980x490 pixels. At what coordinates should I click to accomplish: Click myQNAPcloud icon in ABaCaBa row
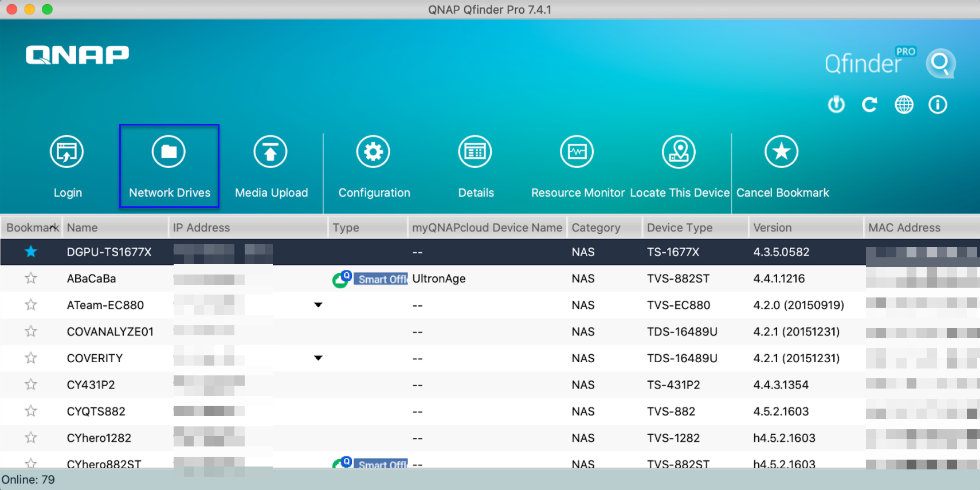coord(342,279)
